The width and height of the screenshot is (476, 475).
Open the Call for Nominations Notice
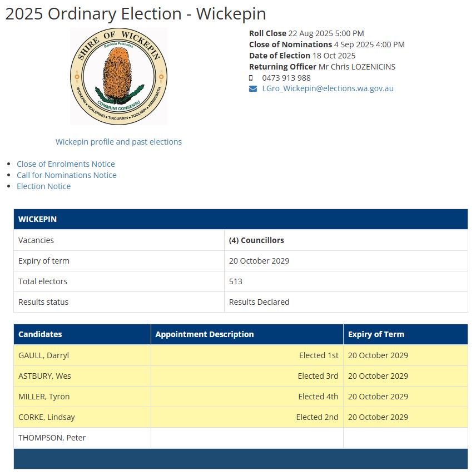coord(67,175)
